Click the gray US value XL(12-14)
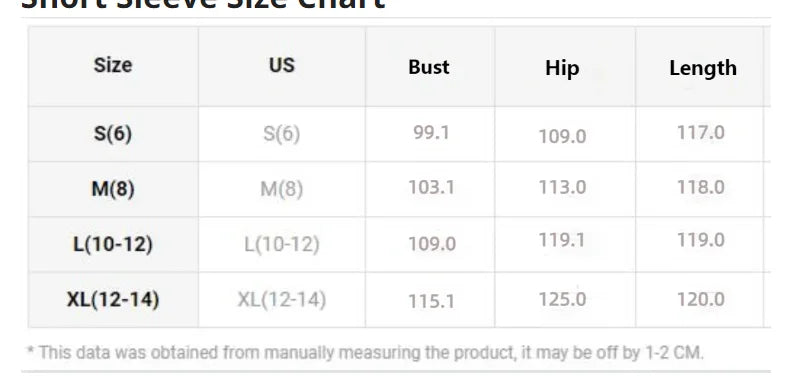Viewport: 809px width, 376px height. tap(282, 299)
